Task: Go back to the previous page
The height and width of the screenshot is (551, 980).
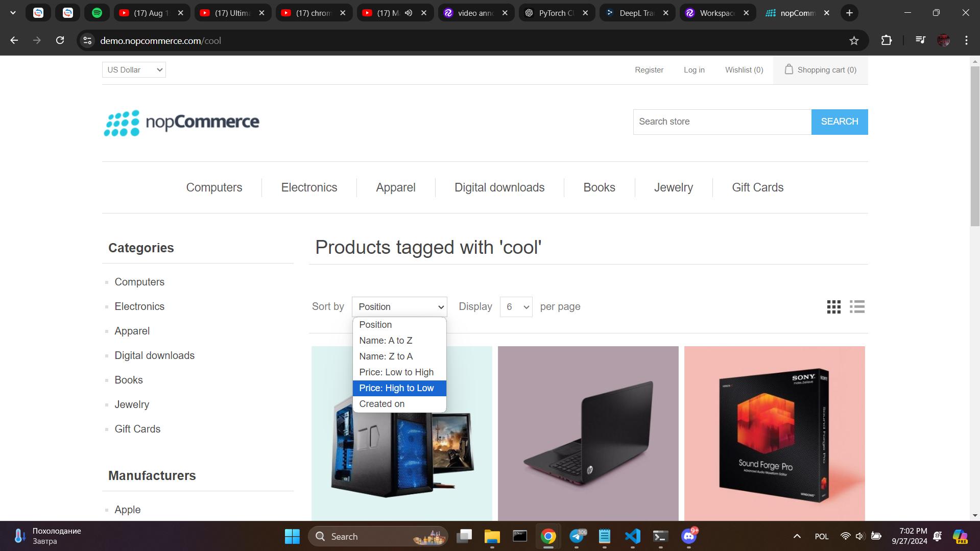Action: pos(14,40)
